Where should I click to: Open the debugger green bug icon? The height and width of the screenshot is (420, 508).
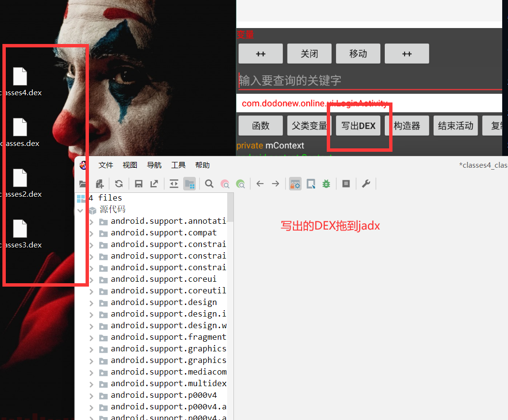(x=326, y=184)
